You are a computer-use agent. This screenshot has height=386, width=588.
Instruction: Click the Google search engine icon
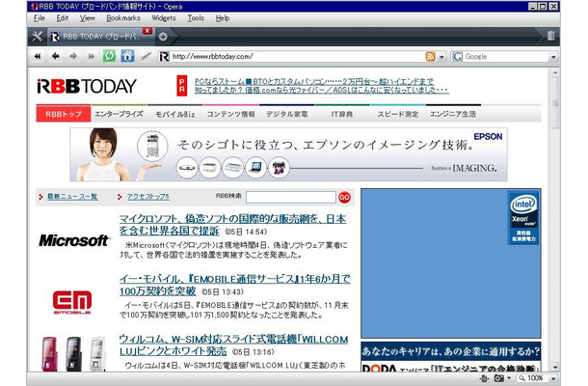click(457, 56)
